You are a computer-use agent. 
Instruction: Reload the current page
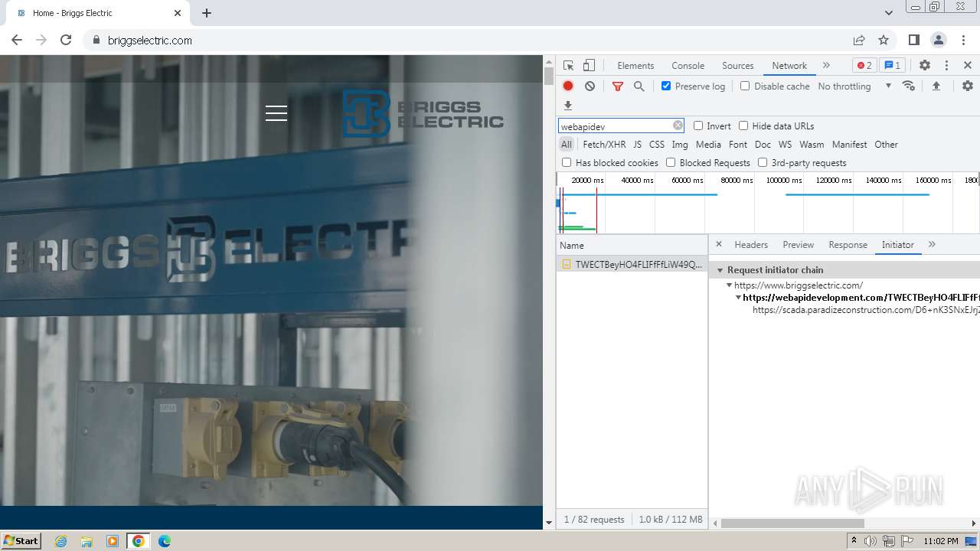pyautogui.click(x=66, y=40)
